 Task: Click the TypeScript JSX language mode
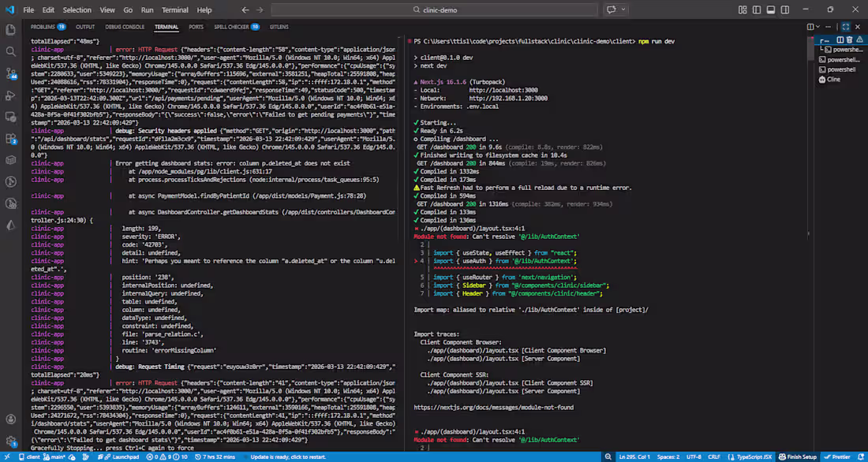pyautogui.click(x=752, y=457)
